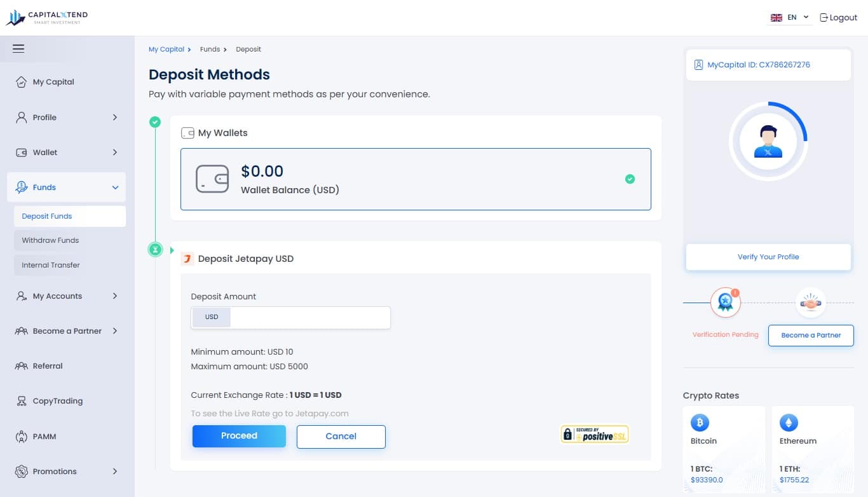The height and width of the screenshot is (497, 868).
Task: Click the Proceed button
Action: click(239, 436)
